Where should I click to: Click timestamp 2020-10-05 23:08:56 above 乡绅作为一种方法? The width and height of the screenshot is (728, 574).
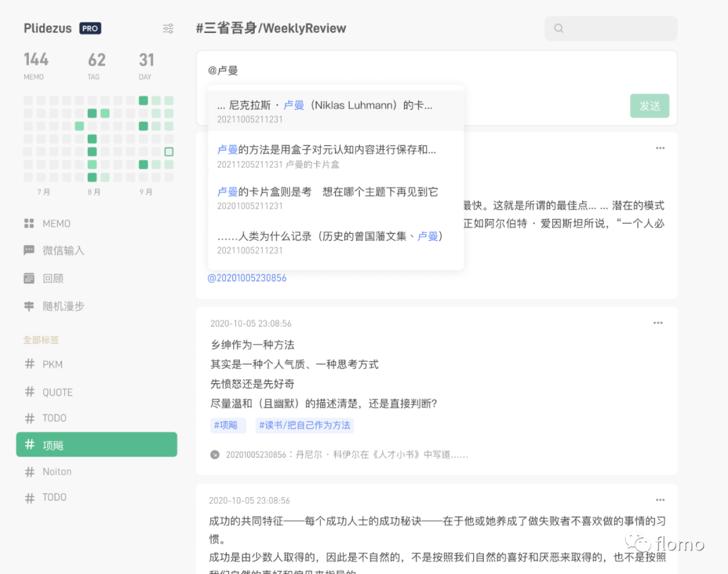[x=251, y=323]
